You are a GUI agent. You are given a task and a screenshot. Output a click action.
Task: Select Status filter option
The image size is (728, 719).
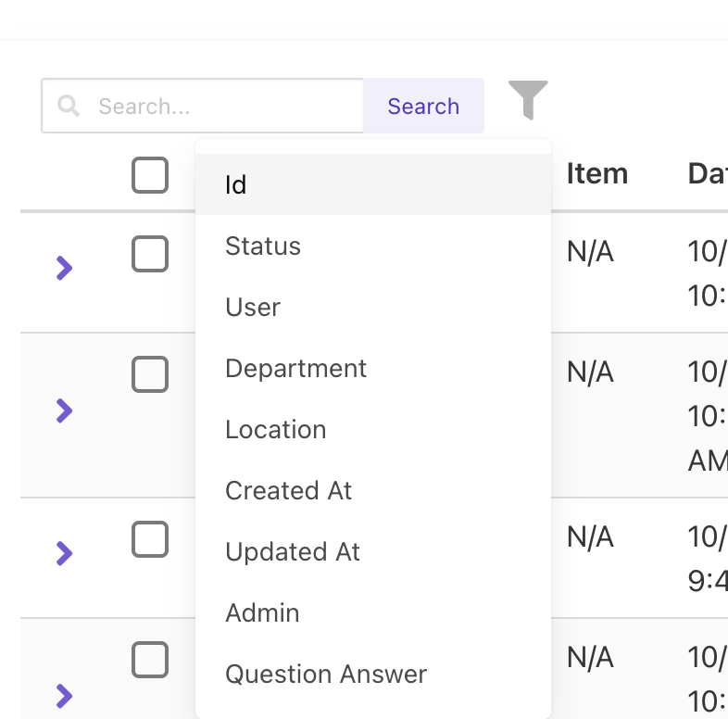pos(263,246)
